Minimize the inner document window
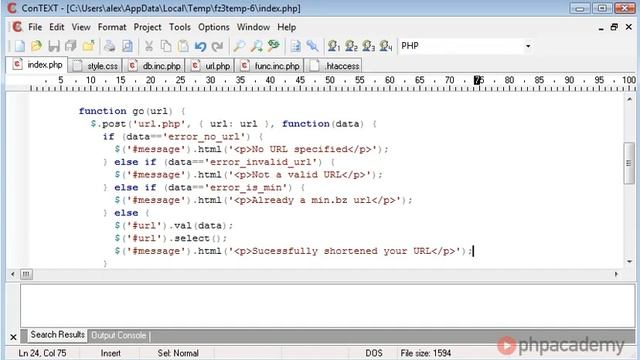 pyautogui.click(x=601, y=28)
